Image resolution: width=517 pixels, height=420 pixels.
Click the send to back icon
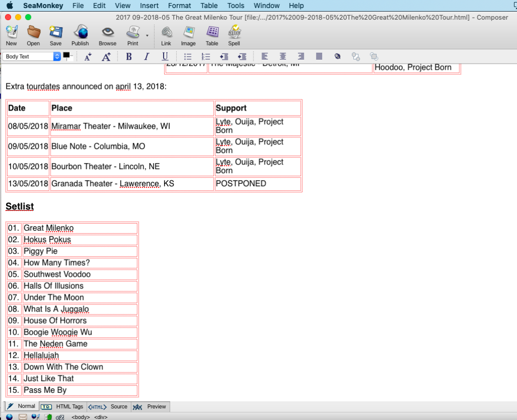click(356, 57)
